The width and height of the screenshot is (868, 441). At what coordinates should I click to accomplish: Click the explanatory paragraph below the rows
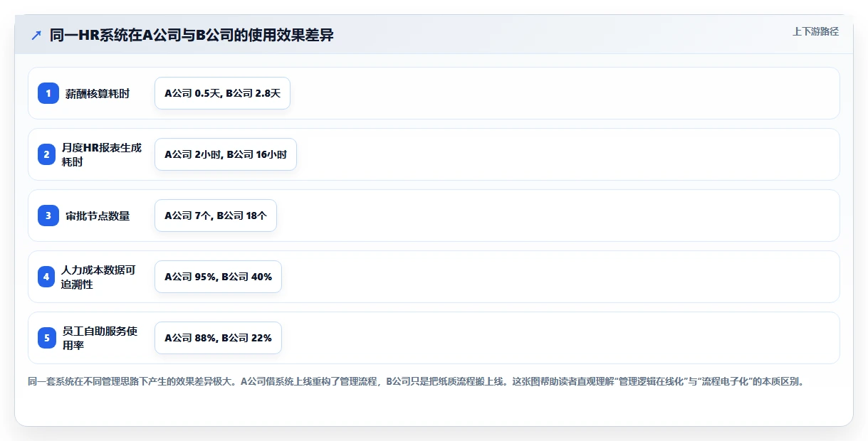pos(416,381)
